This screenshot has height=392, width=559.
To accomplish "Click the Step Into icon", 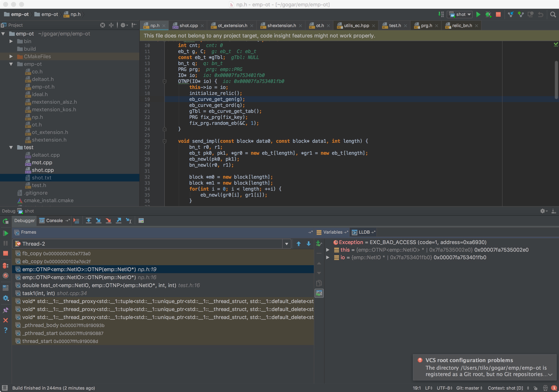I will 98,221.
